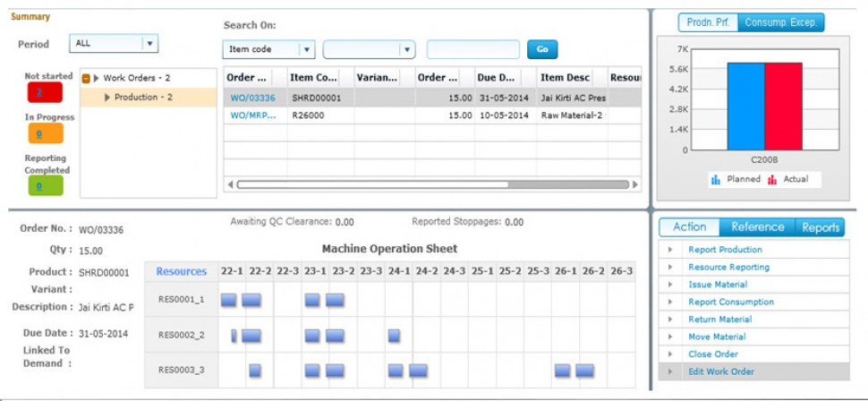This screenshot has height=401, width=868.
Task: Click the arrow icon beside Close Order
Action: (669, 354)
